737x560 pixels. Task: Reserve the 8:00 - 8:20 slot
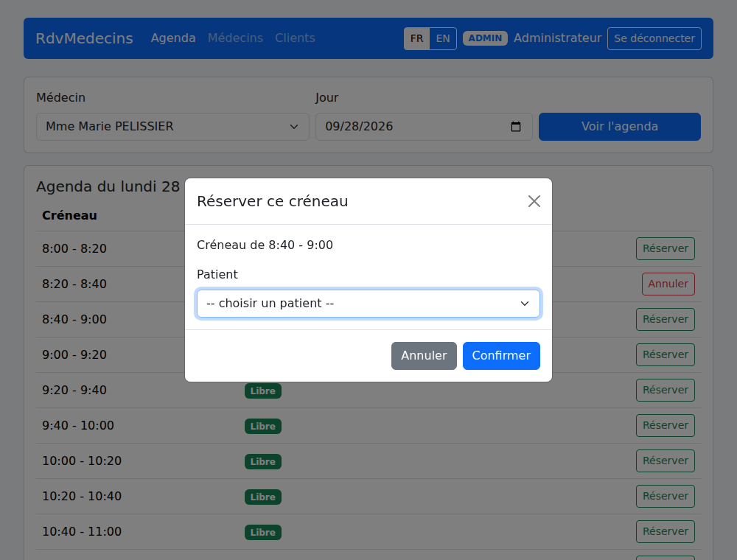point(665,248)
